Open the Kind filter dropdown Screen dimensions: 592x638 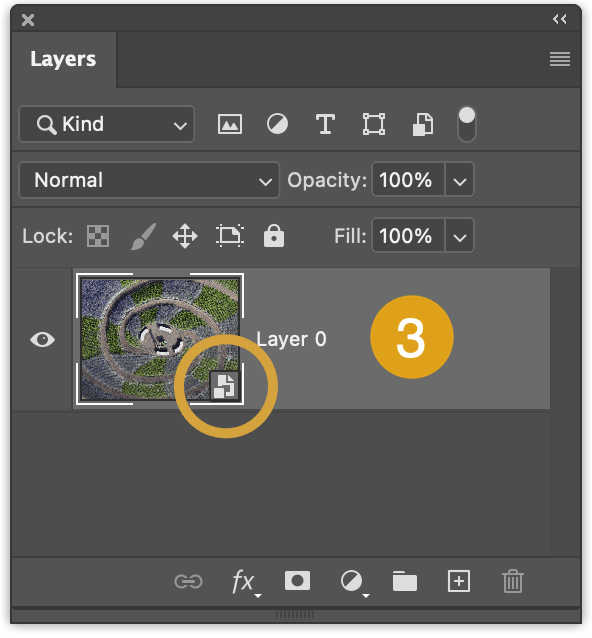pyautogui.click(x=107, y=124)
